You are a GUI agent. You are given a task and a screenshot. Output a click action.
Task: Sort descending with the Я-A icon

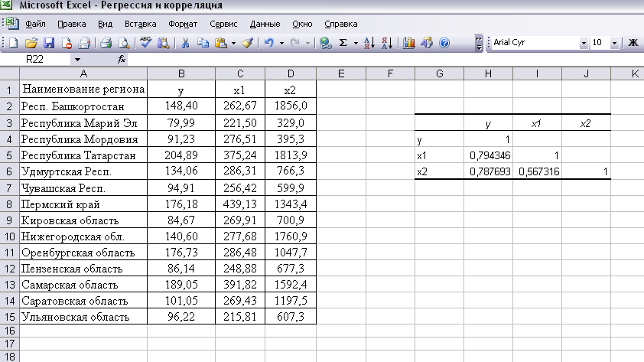[x=387, y=43]
